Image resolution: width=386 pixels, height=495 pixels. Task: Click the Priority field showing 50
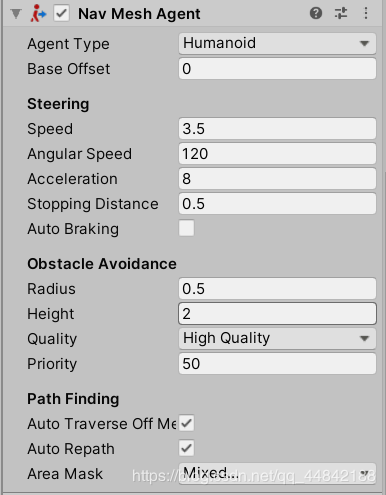[277, 364]
